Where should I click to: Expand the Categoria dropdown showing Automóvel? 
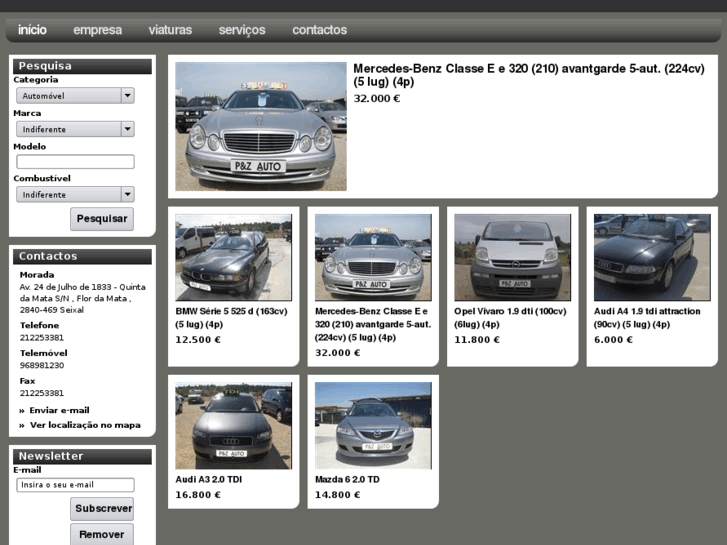(x=75, y=96)
